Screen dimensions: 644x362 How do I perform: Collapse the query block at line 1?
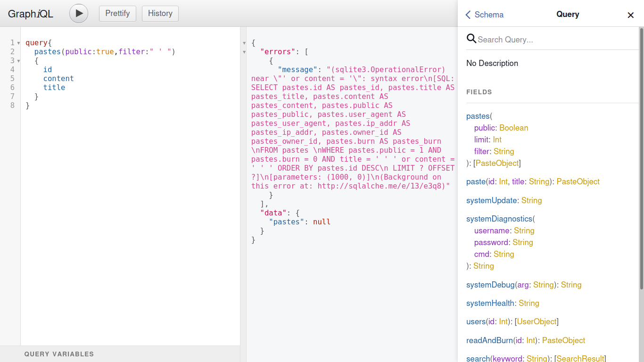pyautogui.click(x=18, y=43)
